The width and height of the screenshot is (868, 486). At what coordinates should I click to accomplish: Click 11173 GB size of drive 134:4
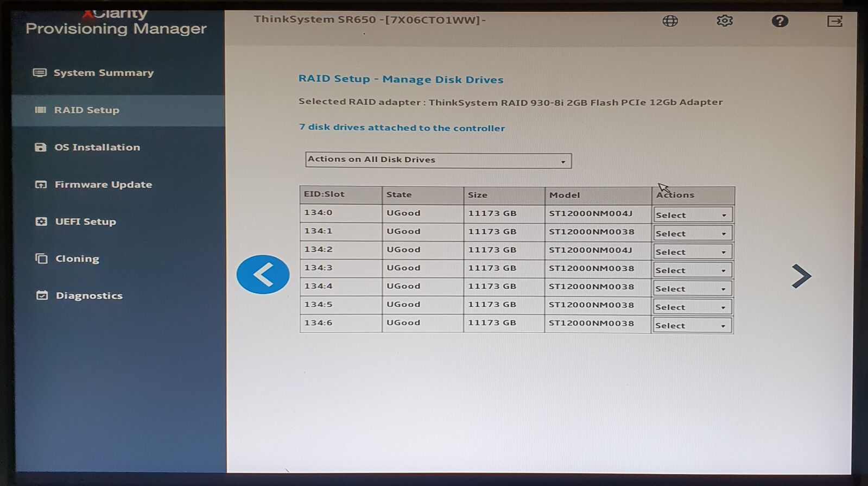[x=492, y=286]
